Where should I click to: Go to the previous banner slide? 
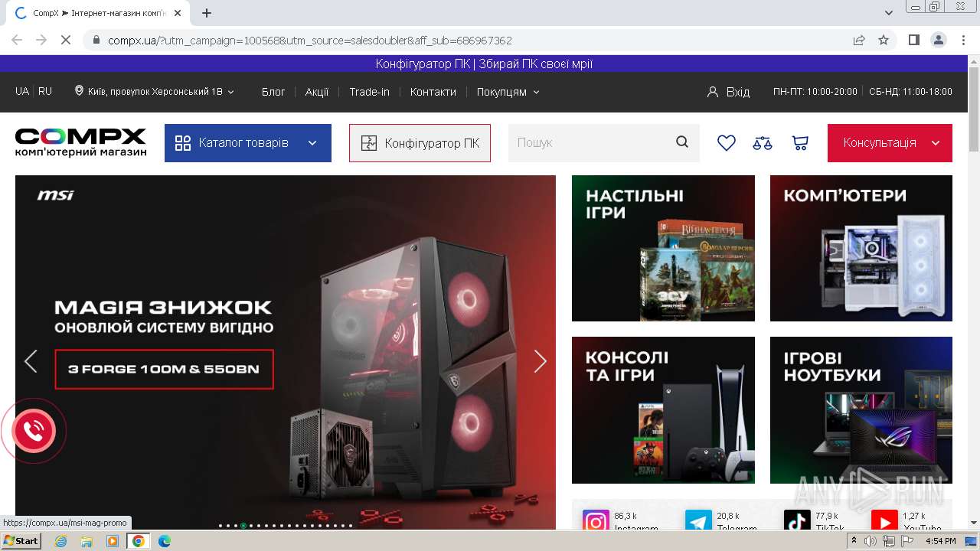31,361
